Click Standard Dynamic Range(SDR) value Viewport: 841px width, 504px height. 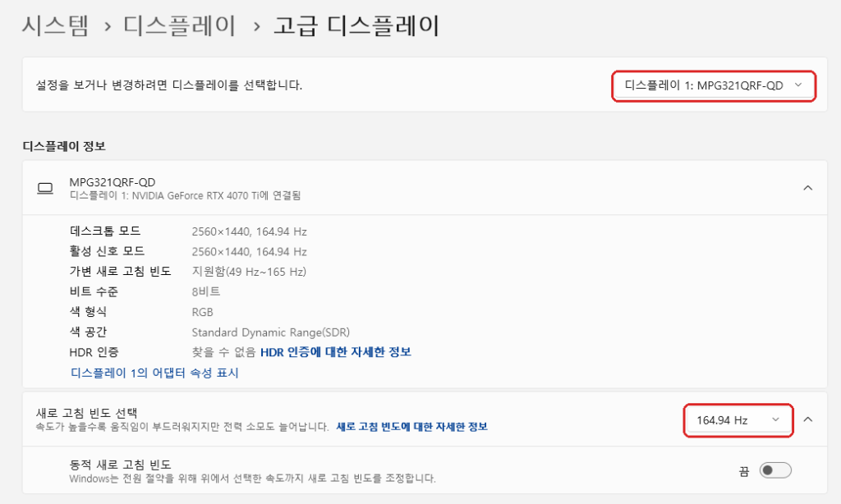pos(271,332)
